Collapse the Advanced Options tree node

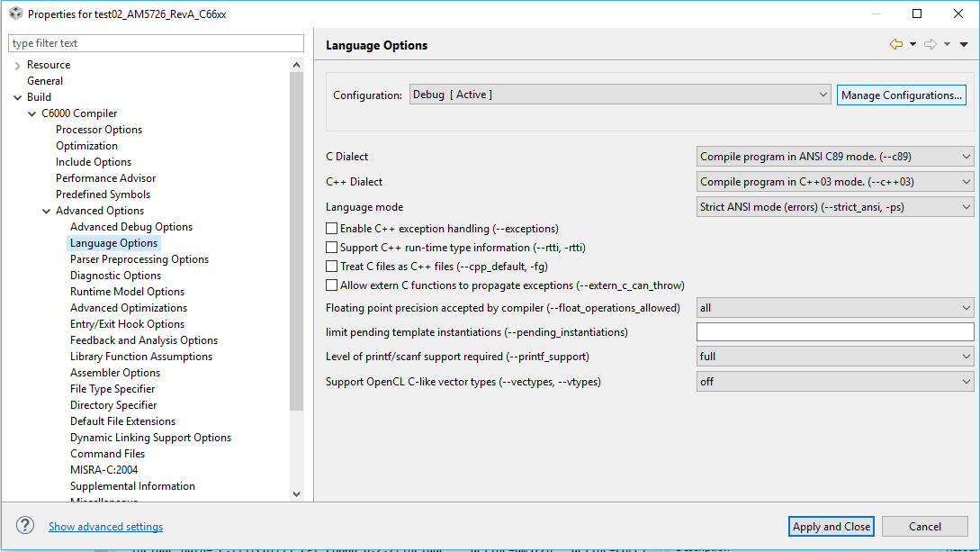point(47,212)
